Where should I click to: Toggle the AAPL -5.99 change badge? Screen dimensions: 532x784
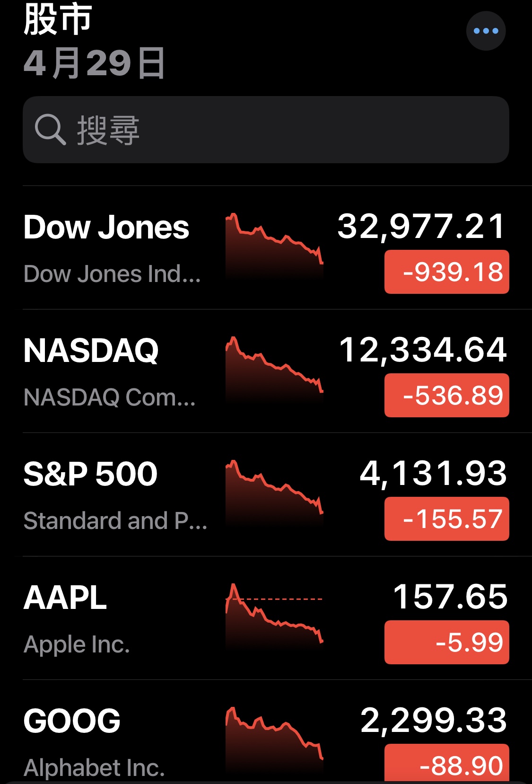point(447,643)
